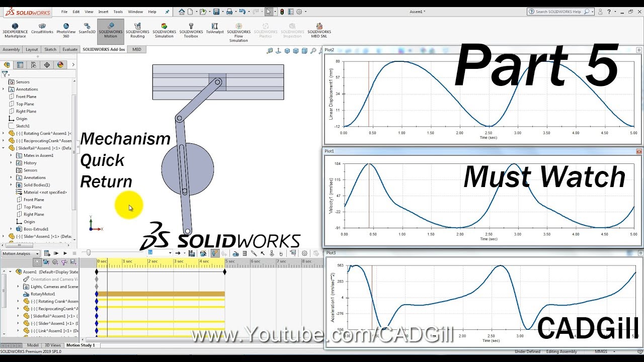The width and height of the screenshot is (644, 362).
Task: Open the DisplayManager tab icon
Action: (x=60, y=65)
